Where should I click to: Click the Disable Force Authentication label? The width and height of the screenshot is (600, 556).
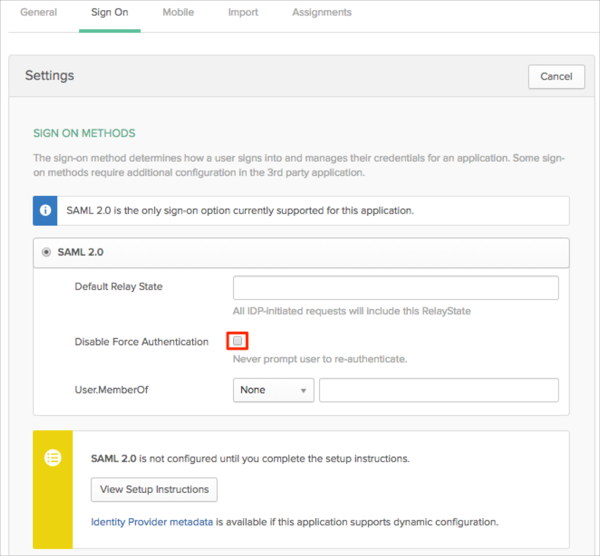pos(141,342)
